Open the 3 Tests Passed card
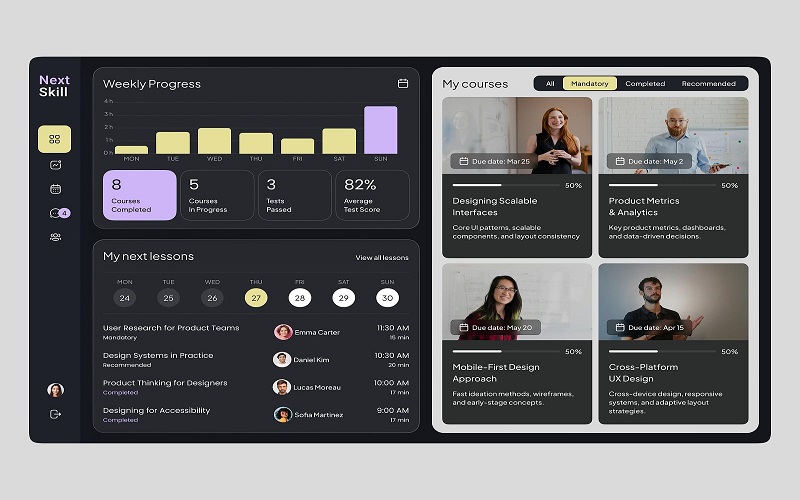This screenshot has height=500, width=800. click(295, 195)
